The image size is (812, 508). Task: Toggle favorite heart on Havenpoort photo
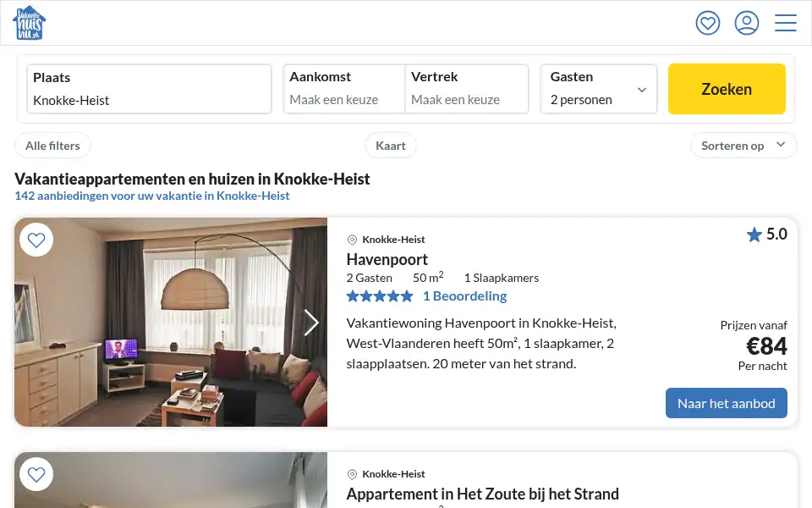(36, 240)
